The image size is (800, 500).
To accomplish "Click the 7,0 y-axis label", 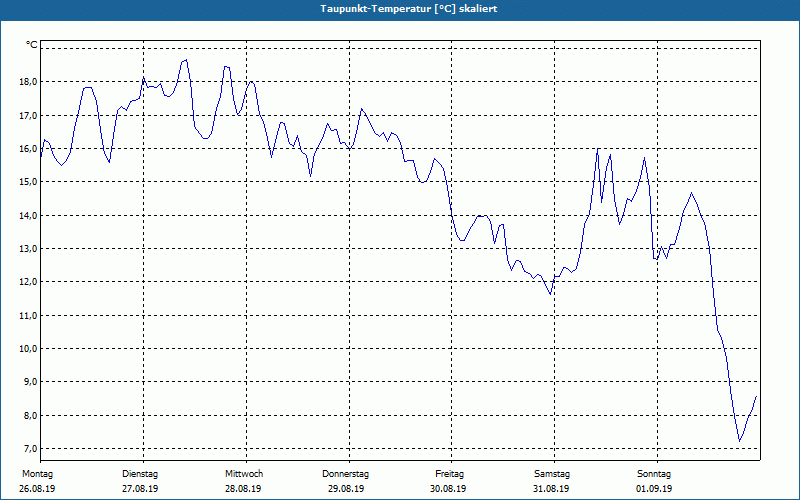I will point(30,448).
